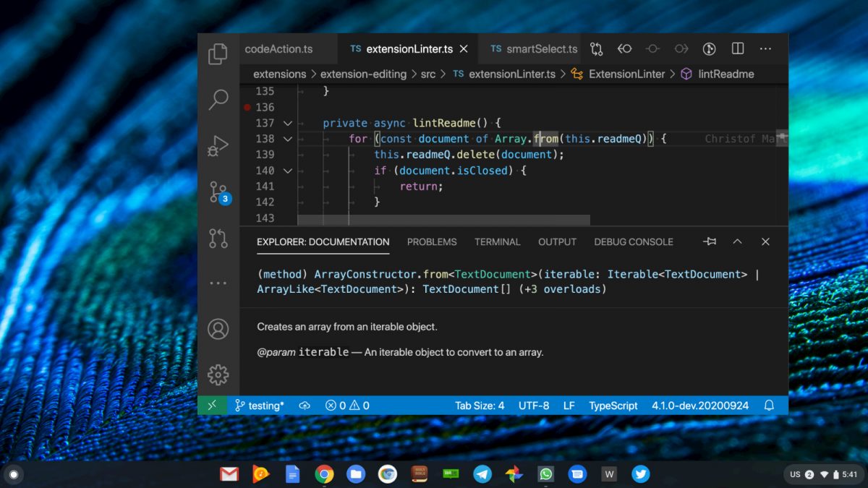Screen dimensions: 868x488
Task: Place cursor on 'return;' at line 141
Action: pos(421,187)
